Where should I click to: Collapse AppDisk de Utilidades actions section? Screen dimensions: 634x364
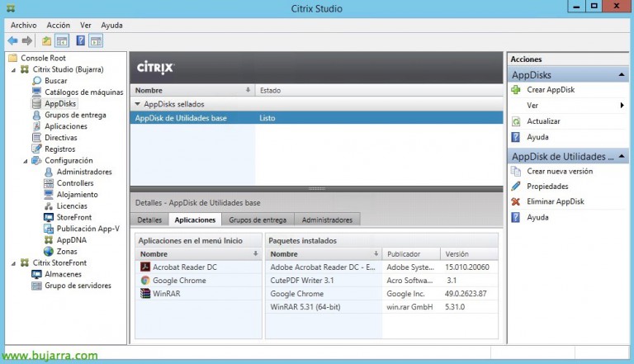click(621, 156)
